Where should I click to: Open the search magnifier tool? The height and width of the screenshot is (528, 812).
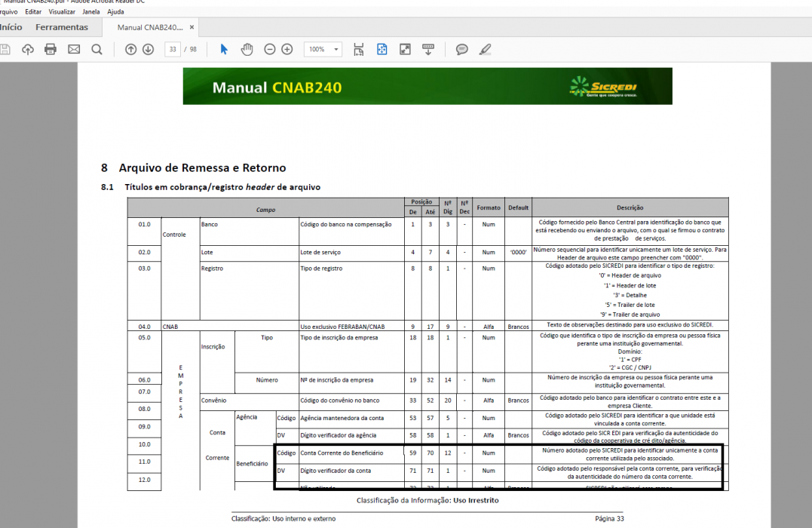(x=97, y=49)
